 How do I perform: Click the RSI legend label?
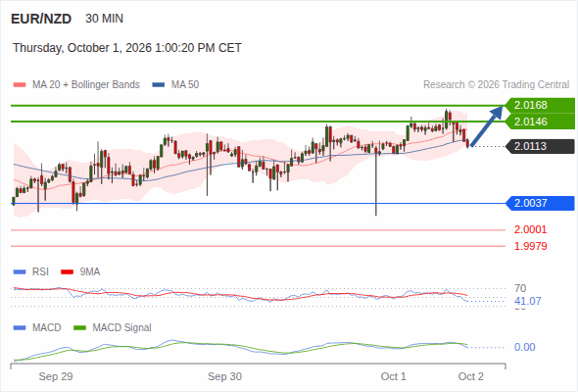pyautogui.click(x=40, y=272)
